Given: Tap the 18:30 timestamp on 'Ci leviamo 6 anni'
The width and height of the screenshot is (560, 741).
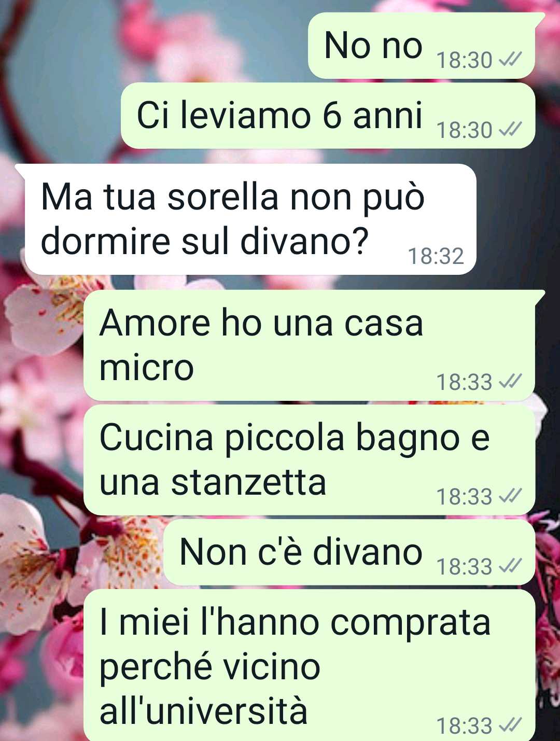Looking at the screenshot, I should 464,130.
